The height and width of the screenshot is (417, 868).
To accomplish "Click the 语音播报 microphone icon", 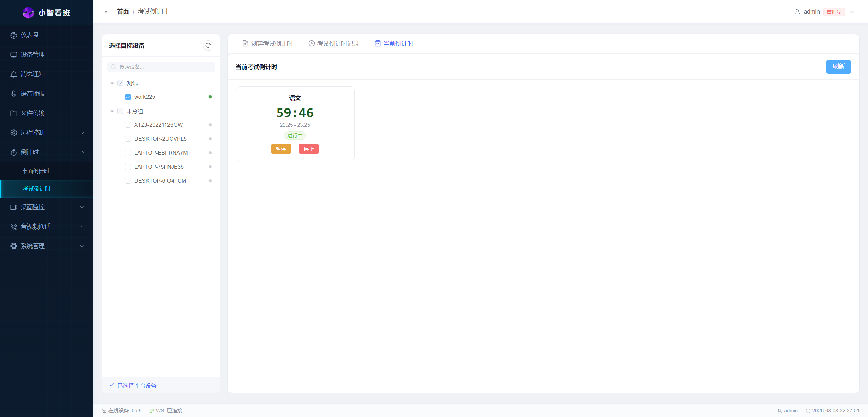I will point(14,94).
